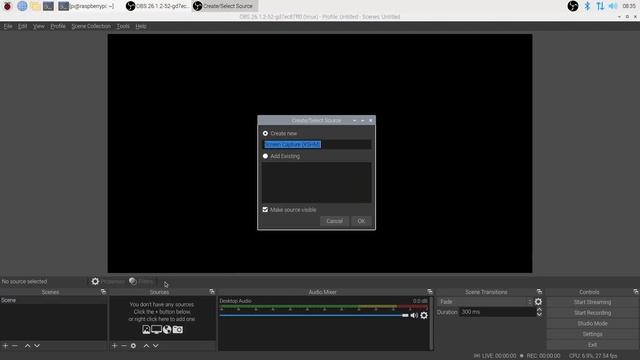Open Desktop Audio settings gear
Screen dimensions: 640x360
[424, 315]
